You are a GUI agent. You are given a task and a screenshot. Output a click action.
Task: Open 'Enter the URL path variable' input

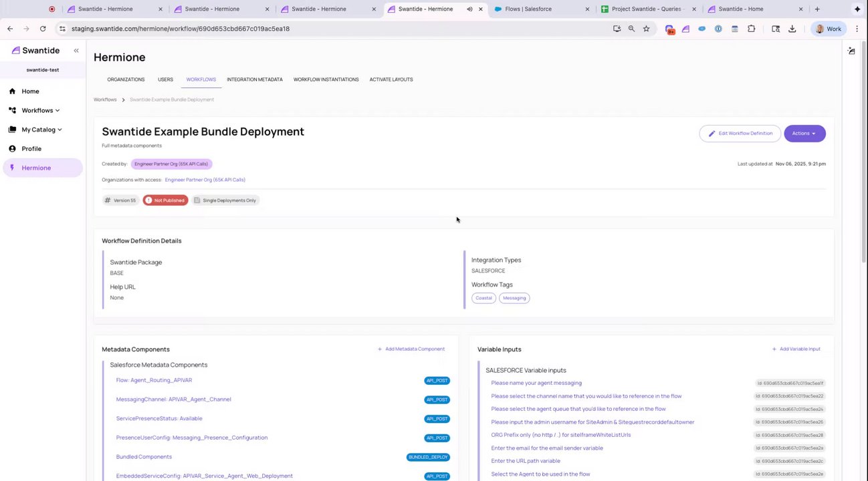[526, 461]
